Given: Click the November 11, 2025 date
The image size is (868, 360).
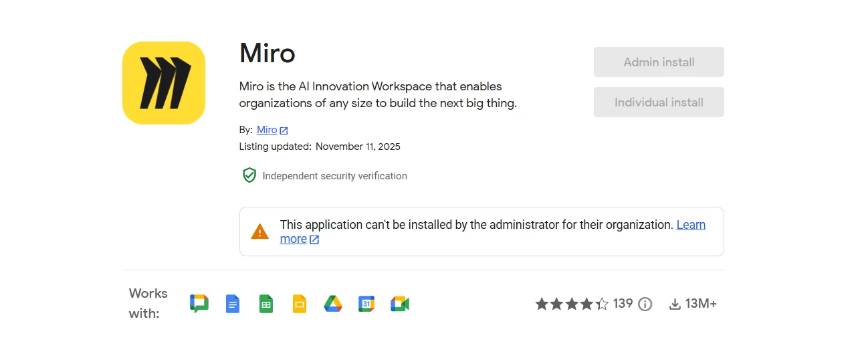Looking at the screenshot, I should pyautogui.click(x=358, y=147).
